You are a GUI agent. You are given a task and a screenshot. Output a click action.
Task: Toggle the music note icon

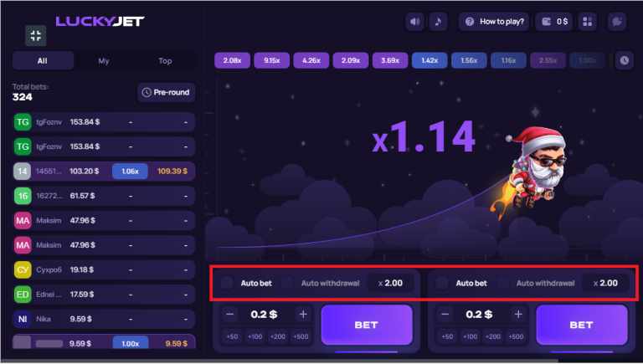438,22
